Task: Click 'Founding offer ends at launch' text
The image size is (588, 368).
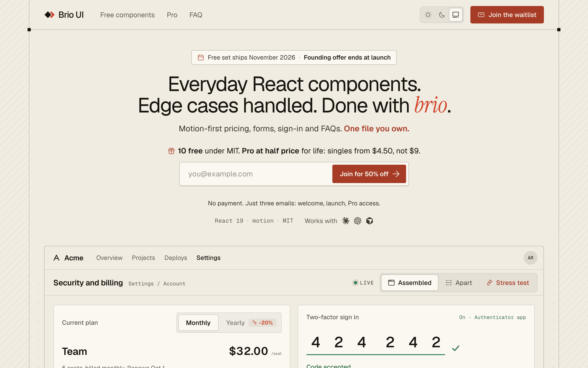Action: pos(347,57)
